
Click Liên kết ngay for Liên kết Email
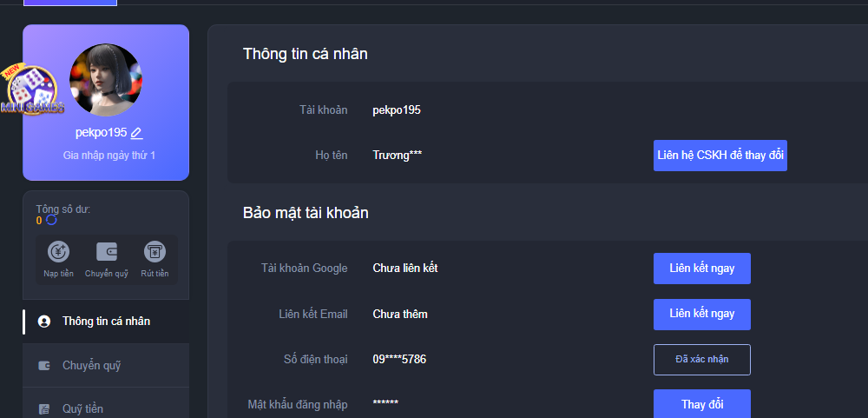tap(701, 314)
